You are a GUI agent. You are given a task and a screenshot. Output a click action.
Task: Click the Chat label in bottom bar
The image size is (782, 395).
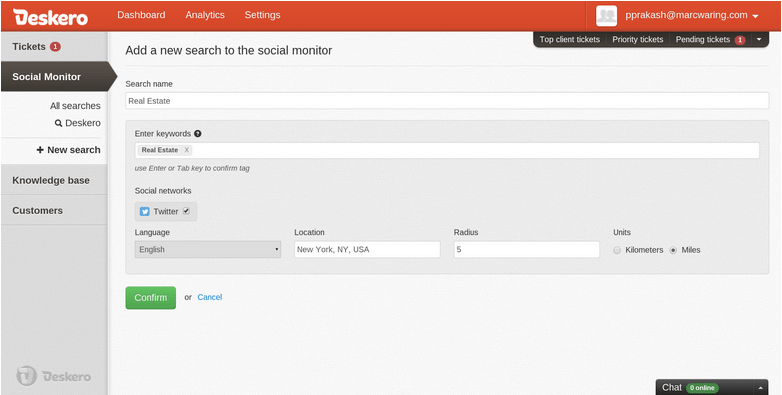tap(672, 388)
